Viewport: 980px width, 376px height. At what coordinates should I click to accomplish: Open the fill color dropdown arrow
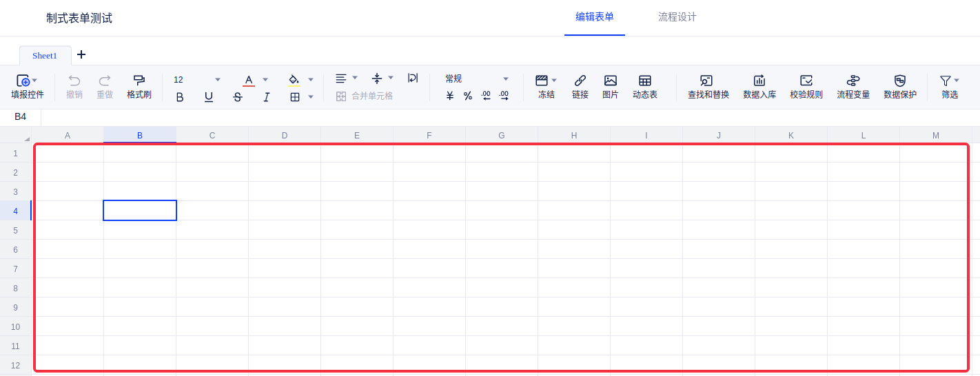pos(311,80)
